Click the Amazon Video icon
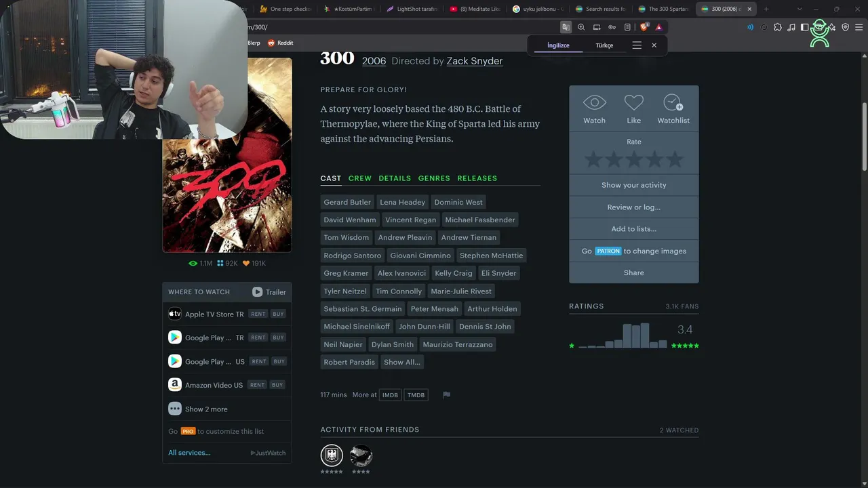This screenshot has height=488, width=868. pos(175,385)
